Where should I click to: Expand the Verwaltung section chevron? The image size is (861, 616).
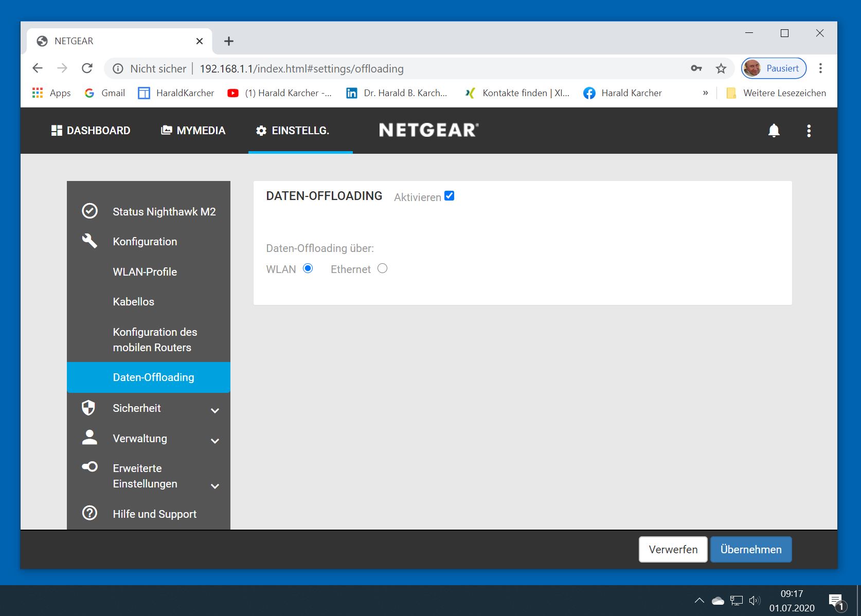coord(215,441)
